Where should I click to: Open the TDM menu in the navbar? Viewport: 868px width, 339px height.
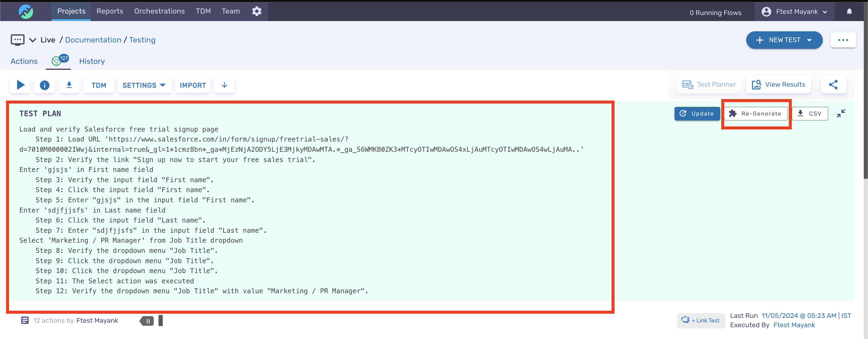pos(203,11)
